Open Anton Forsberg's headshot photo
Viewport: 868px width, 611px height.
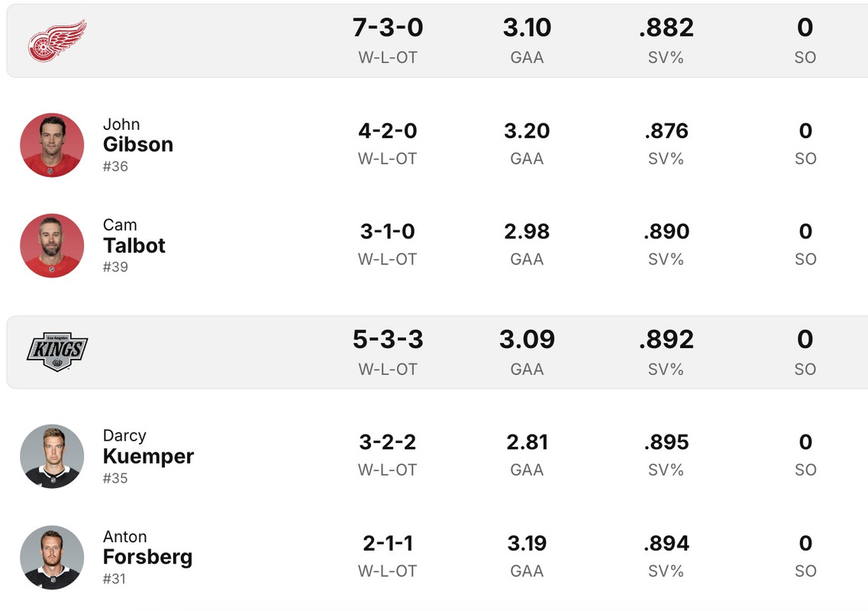pyautogui.click(x=52, y=558)
